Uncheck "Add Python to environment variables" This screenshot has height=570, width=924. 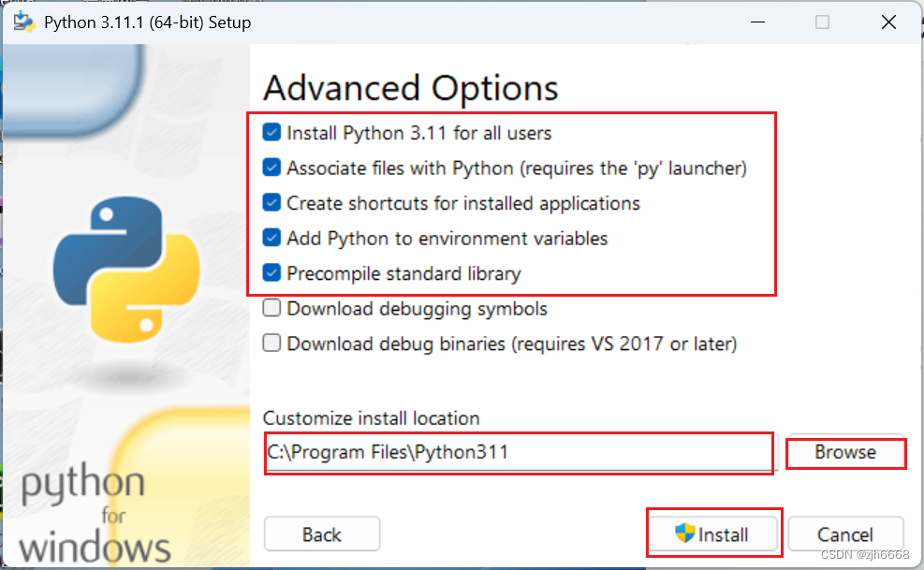tap(271, 239)
